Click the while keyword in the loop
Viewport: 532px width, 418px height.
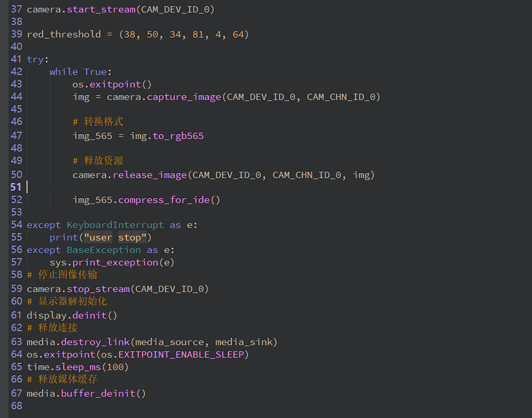[63, 72]
